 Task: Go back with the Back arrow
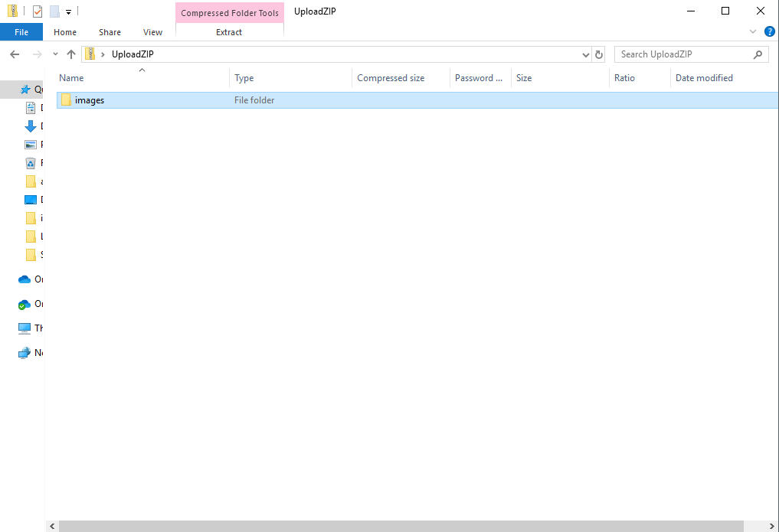15,54
